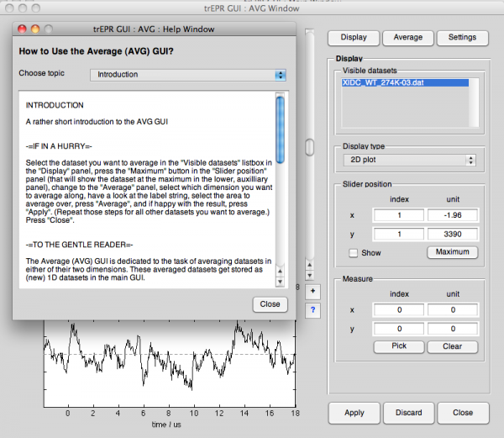The width and height of the screenshot is (504, 438).
Task: Close the Help Window with red button
Action: pyautogui.click(x=22, y=29)
